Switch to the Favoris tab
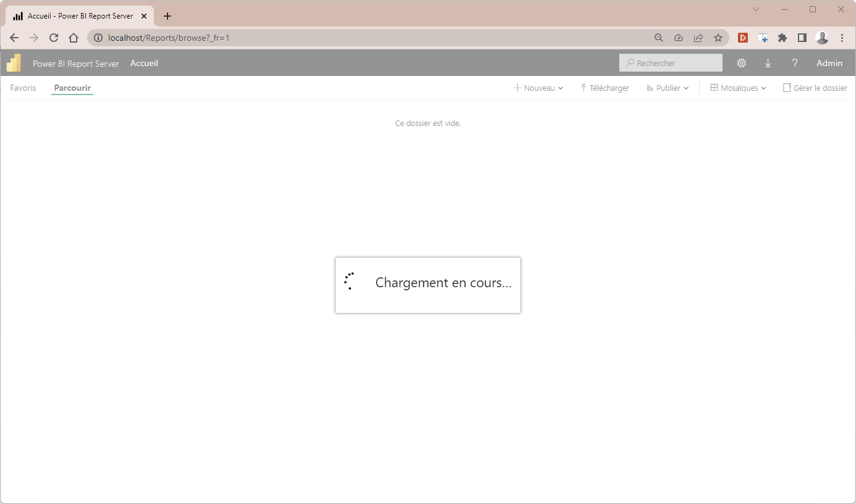 [23, 88]
